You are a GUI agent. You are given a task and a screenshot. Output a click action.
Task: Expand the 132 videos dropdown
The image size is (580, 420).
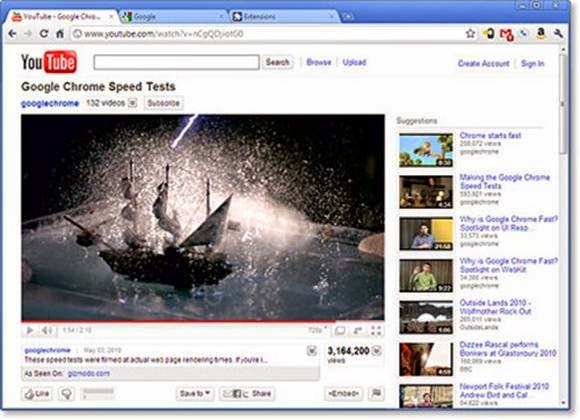pos(132,103)
